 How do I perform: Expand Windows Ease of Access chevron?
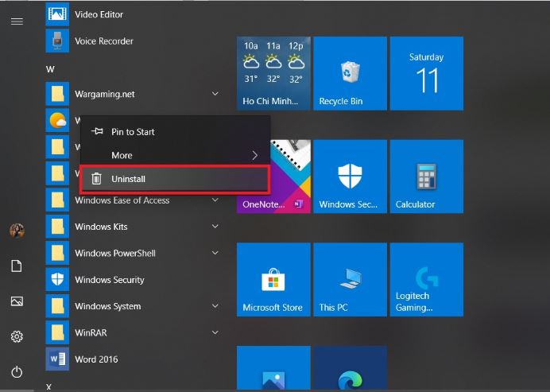click(215, 200)
